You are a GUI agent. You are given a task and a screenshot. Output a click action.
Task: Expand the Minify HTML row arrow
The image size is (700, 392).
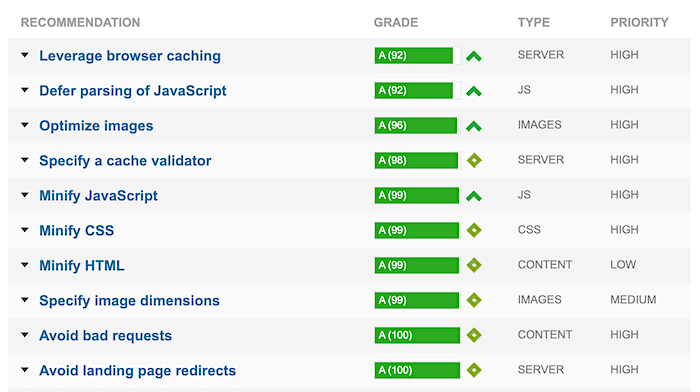click(x=25, y=265)
